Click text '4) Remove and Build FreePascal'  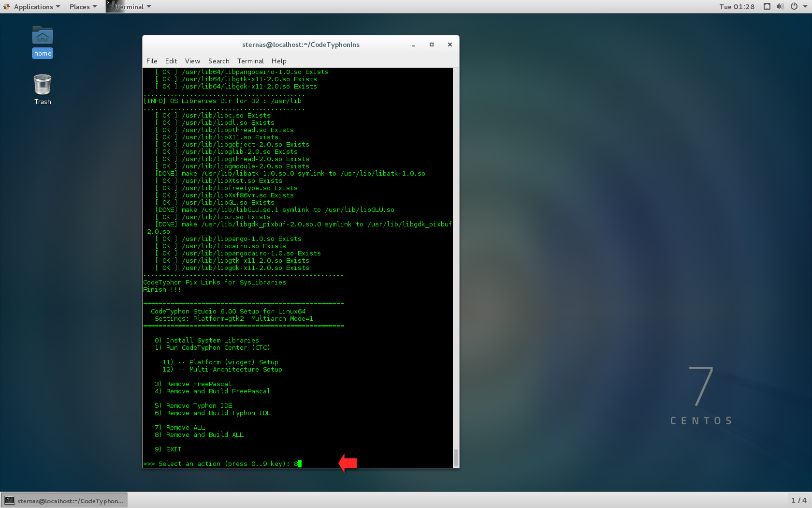pos(213,391)
